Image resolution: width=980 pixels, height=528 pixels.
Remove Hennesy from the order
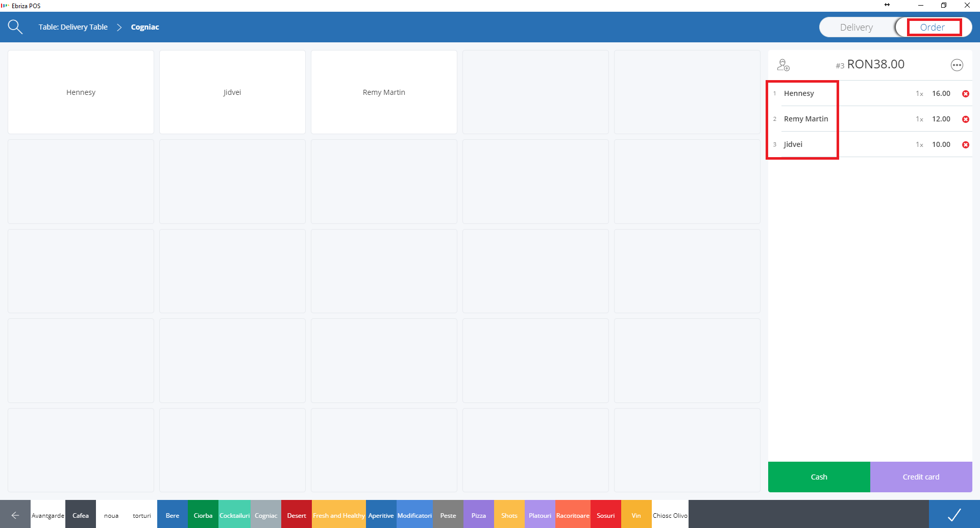coord(965,94)
